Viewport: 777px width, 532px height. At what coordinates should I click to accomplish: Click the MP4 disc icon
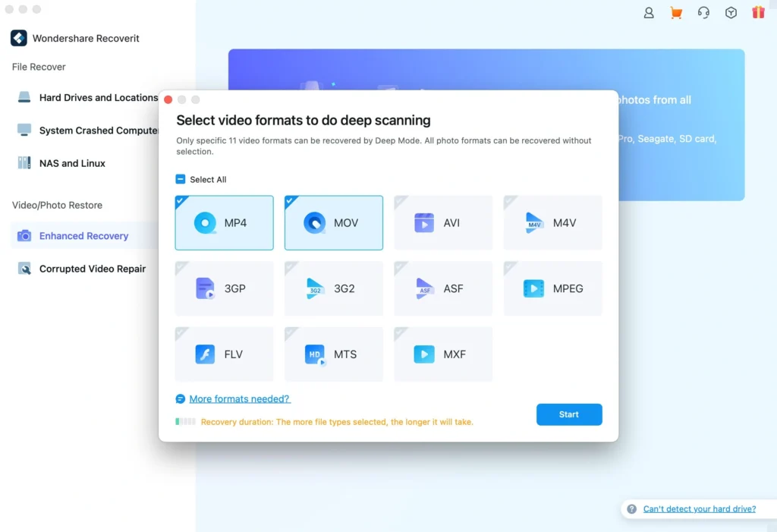(205, 223)
